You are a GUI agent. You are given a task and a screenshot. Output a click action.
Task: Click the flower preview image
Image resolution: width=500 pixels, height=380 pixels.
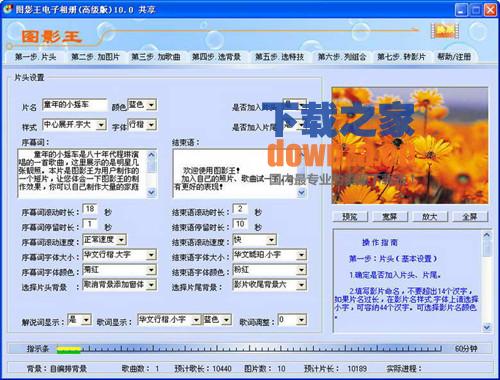click(x=410, y=146)
